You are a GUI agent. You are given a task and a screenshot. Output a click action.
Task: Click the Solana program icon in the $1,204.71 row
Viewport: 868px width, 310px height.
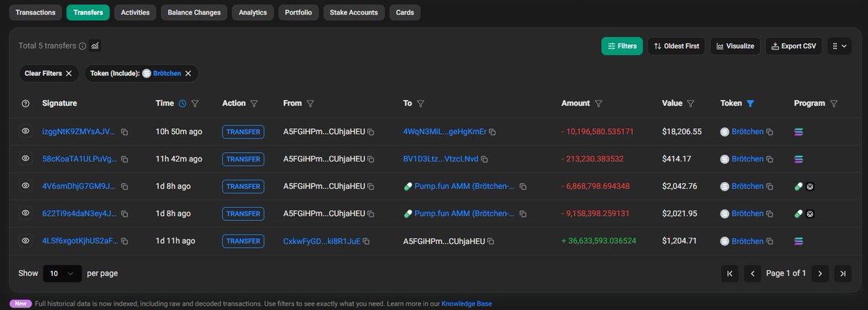(799, 241)
